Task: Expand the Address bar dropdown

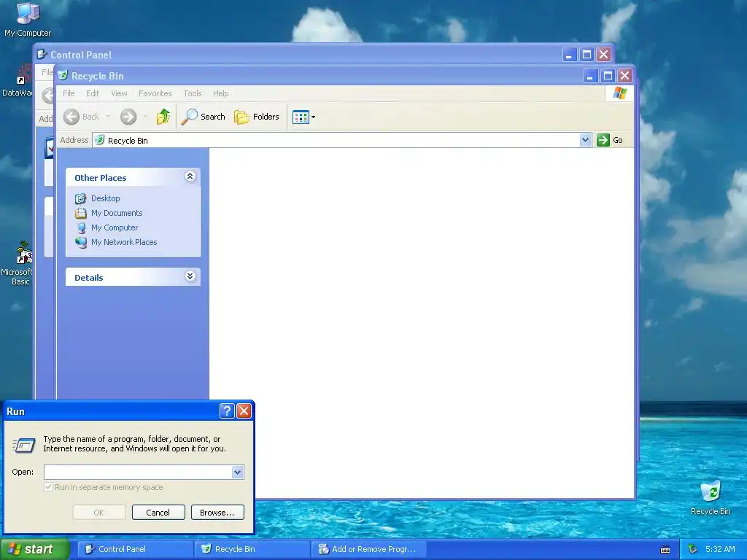Action: click(585, 140)
